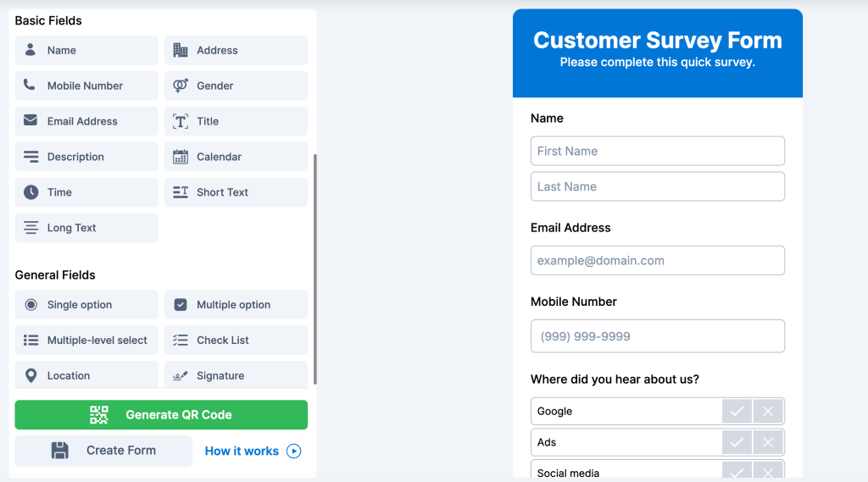Click the Generate QR Code button

[x=161, y=415]
